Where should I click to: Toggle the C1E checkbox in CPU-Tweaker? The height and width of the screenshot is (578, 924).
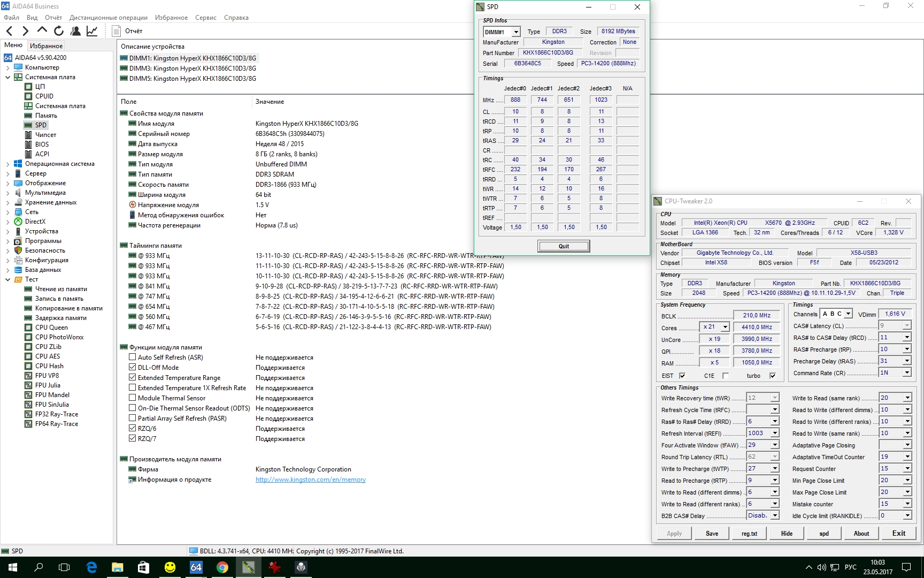coord(726,376)
